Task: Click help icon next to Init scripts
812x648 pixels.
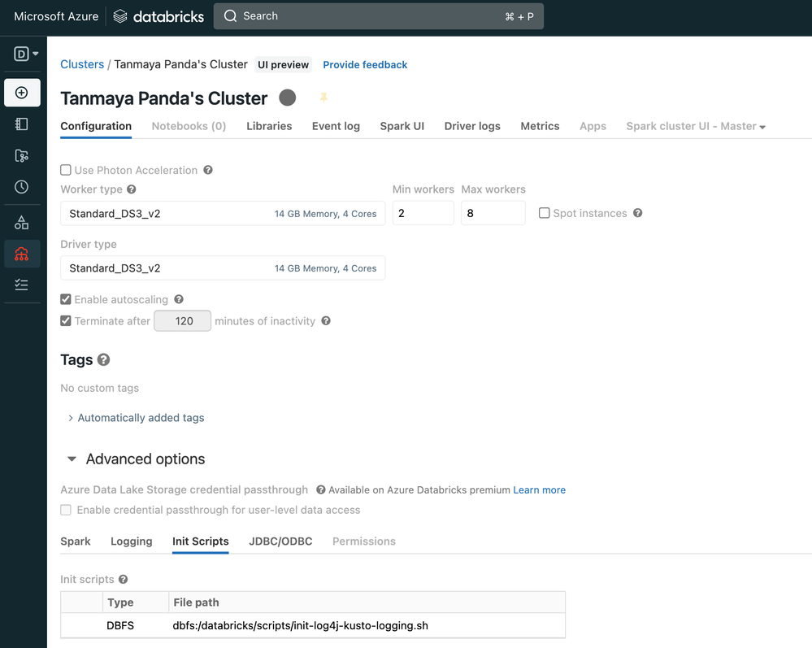Action: point(124,579)
